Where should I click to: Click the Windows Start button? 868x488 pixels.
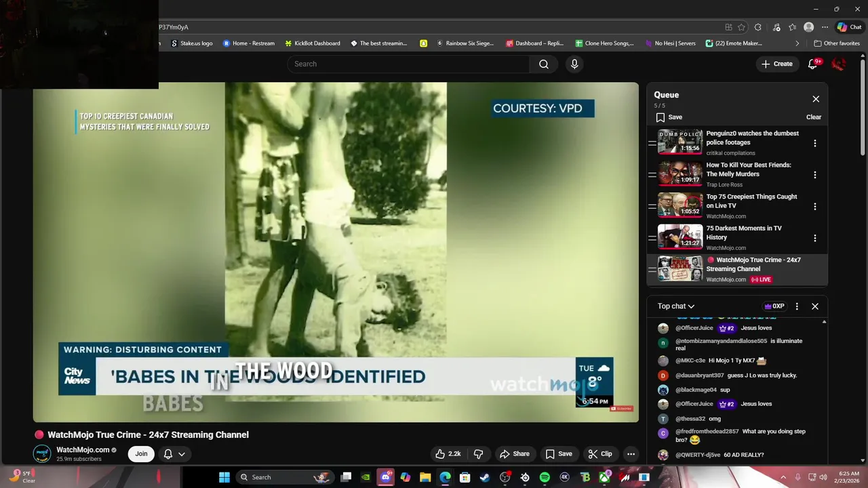[224, 477]
